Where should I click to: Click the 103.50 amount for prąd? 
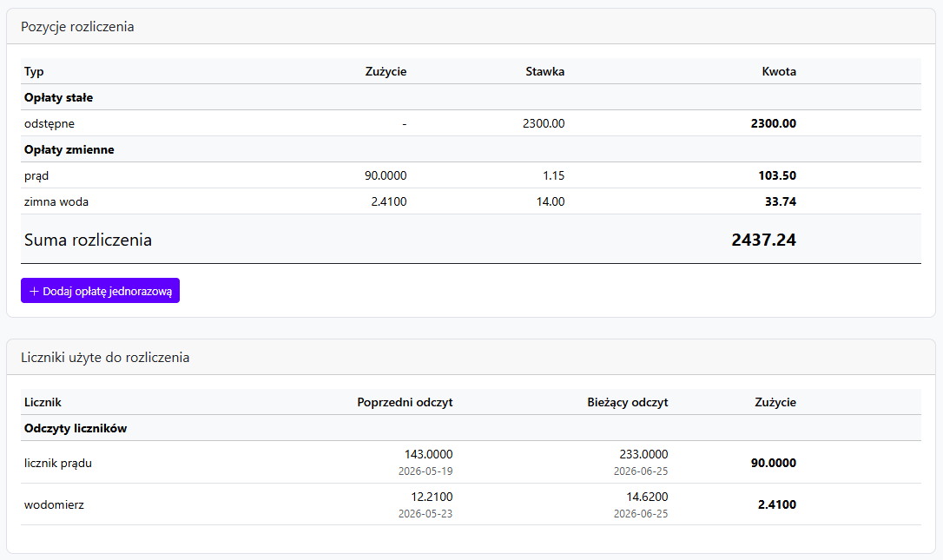pyautogui.click(x=777, y=175)
